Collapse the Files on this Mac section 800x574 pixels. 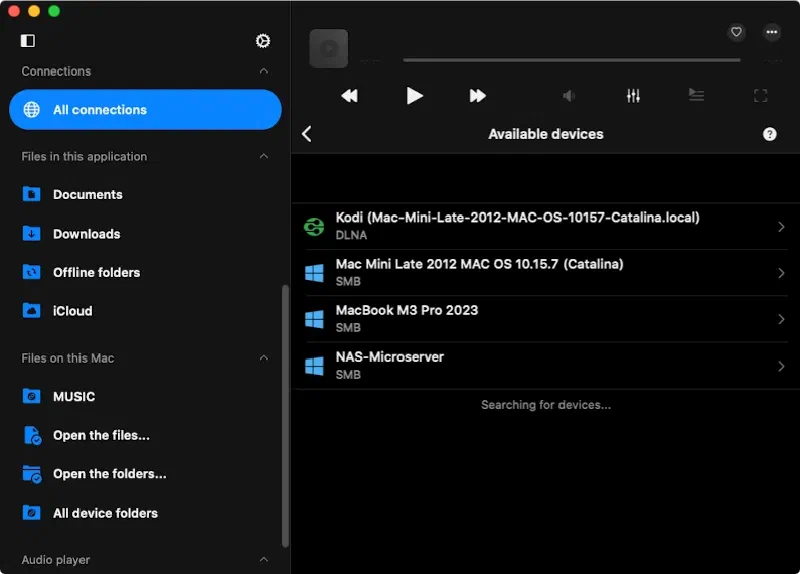(264, 358)
